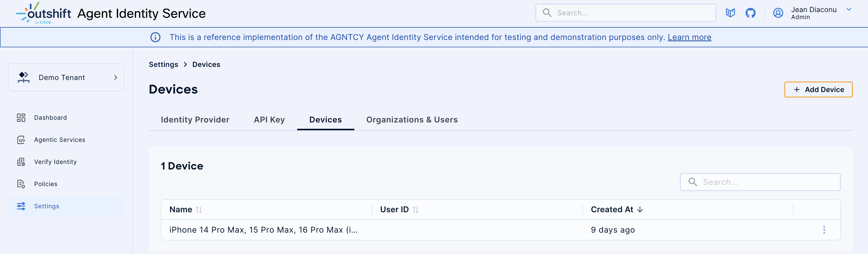Click the Add Device button
This screenshot has height=254, width=868.
[818, 90]
